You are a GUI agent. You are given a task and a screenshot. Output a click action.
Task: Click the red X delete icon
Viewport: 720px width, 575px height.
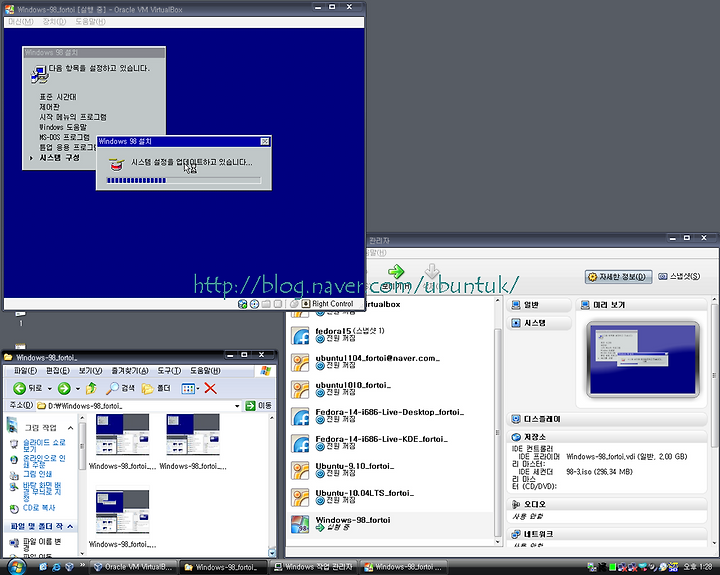click(x=210, y=389)
